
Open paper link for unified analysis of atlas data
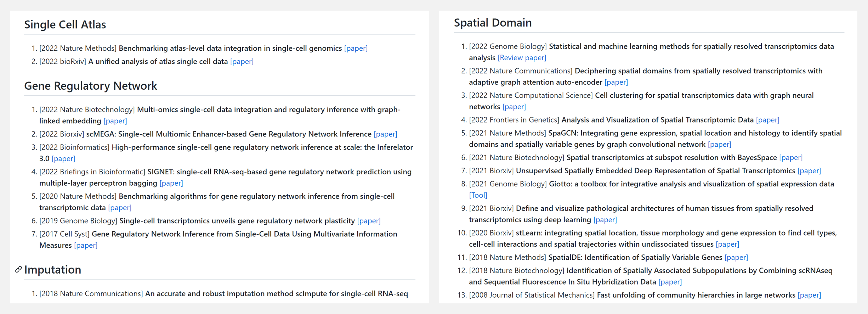click(x=242, y=62)
